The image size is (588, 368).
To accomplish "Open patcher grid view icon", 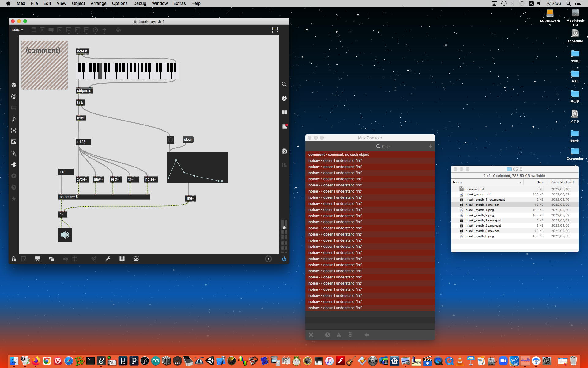I will pyautogui.click(x=275, y=30).
